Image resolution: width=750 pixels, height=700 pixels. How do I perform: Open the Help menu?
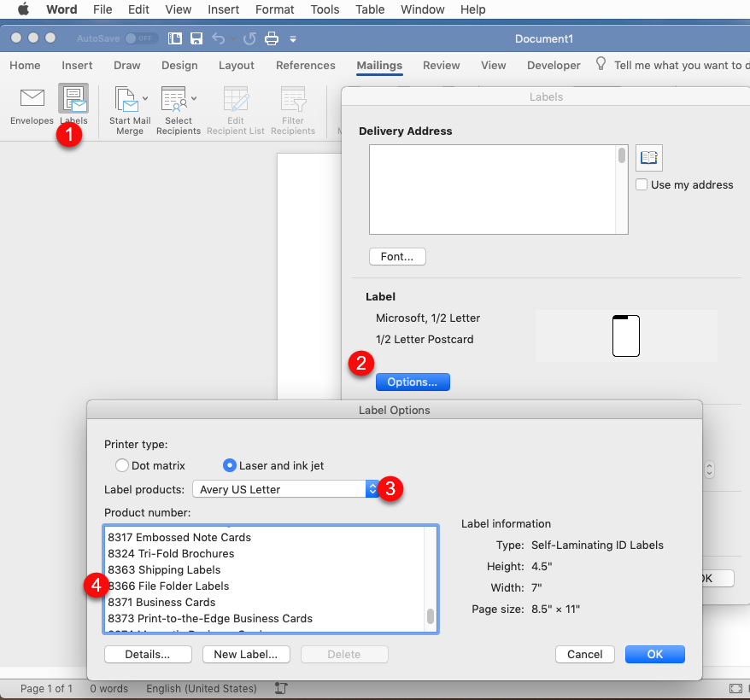(x=472, y=9)
